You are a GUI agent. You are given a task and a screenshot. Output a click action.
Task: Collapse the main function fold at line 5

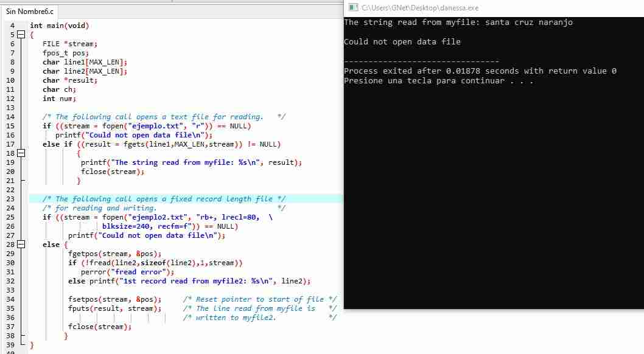(21, 35)
